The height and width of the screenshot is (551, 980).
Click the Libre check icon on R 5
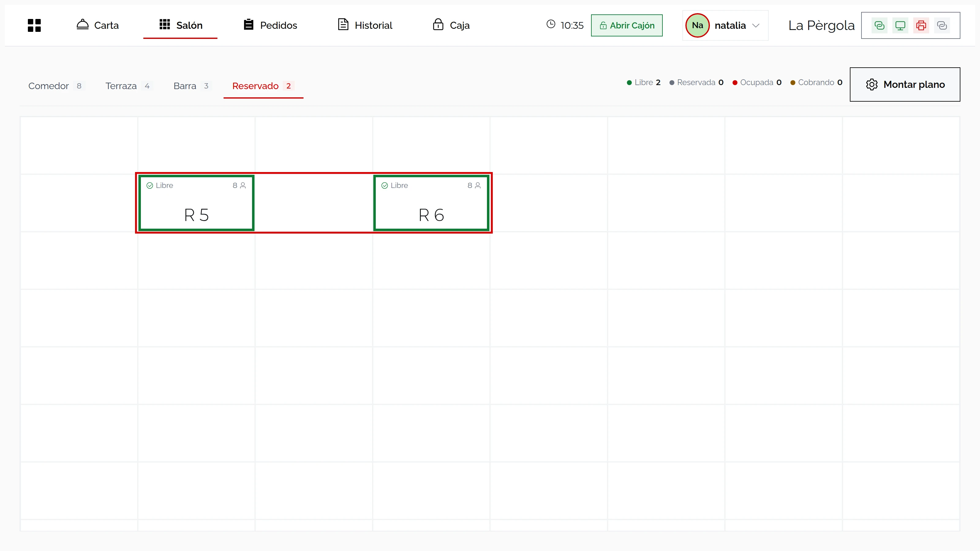pos(150,186)
